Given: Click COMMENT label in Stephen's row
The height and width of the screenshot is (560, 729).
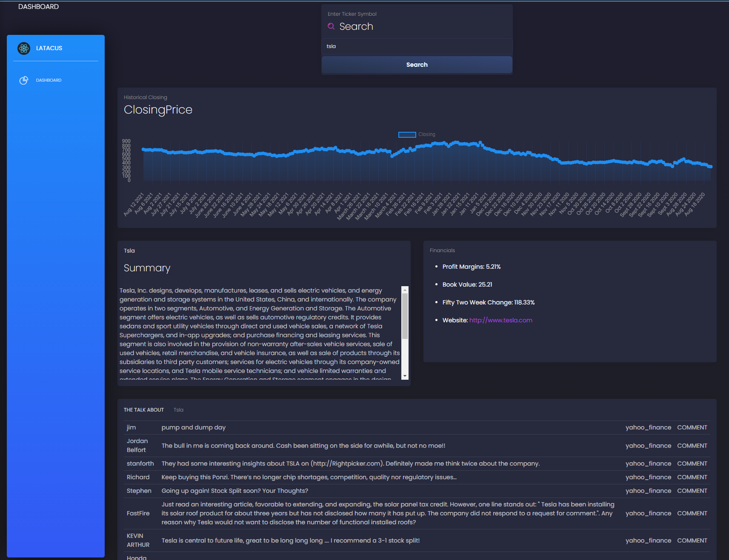Looking at the screenshot, I should tap(692, 491).
